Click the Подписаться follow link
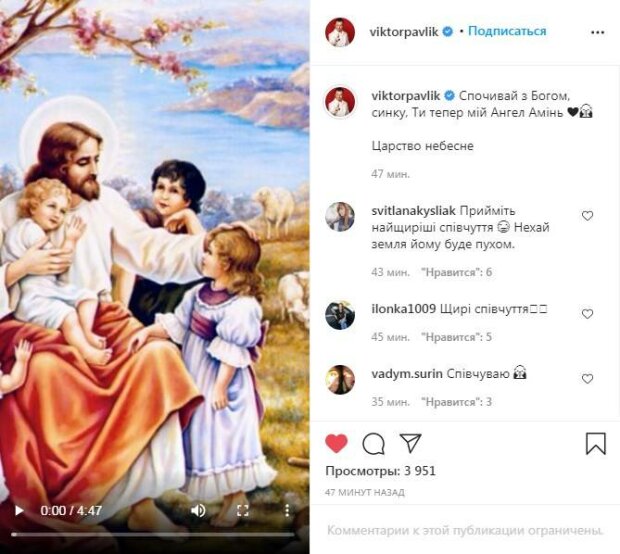Screen dimensions: 620x554 507,32
